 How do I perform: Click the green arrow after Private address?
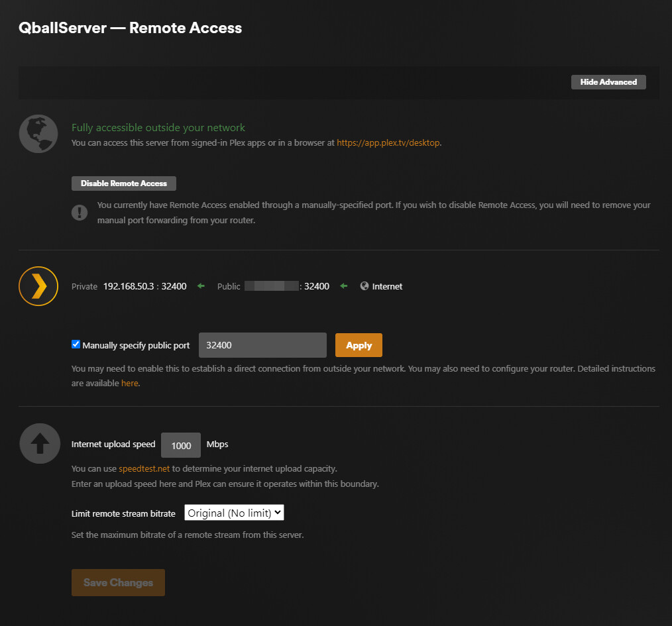click(x=200, y=286)
